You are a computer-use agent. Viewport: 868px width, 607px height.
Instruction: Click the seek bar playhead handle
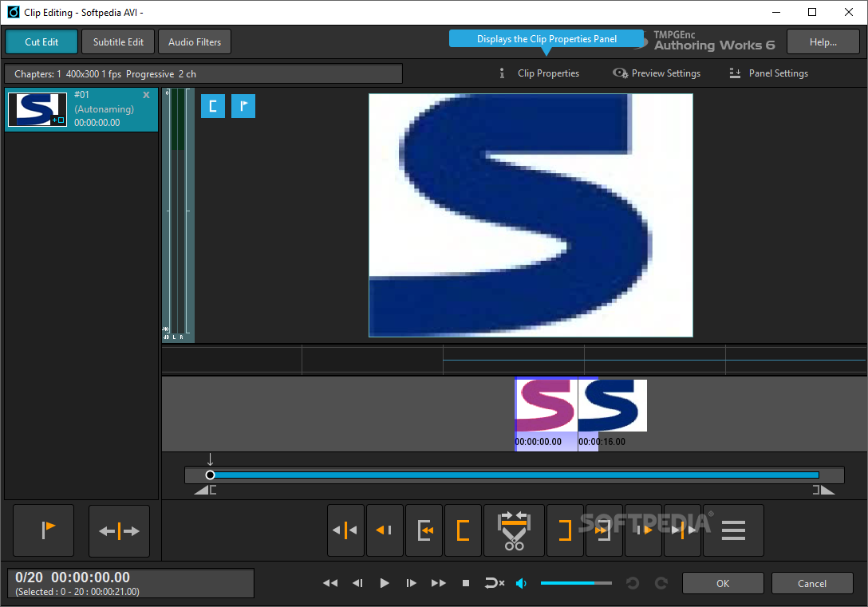210,475
